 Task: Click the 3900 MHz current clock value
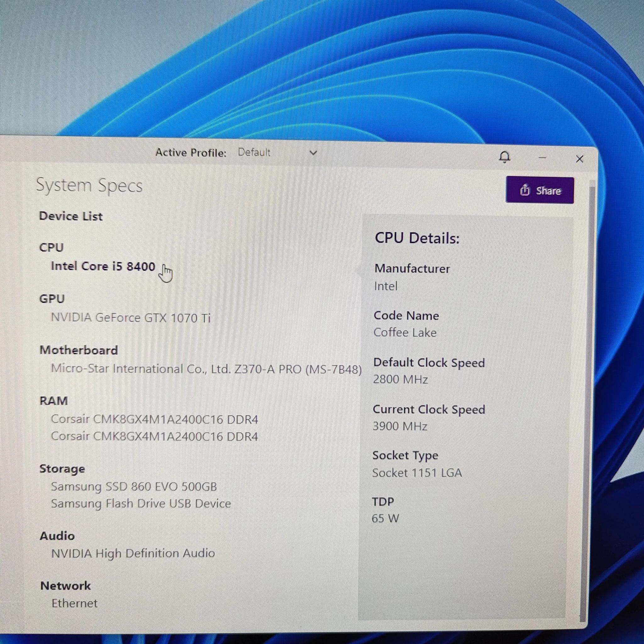pos(400,426)
